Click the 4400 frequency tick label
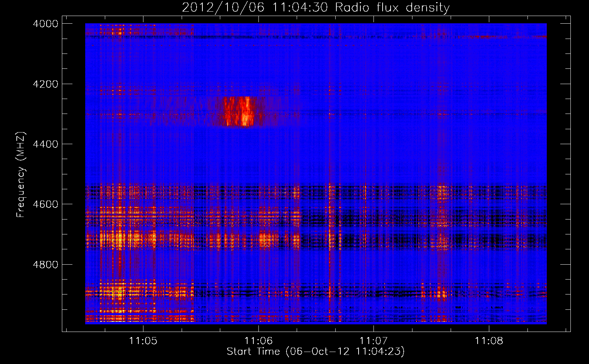 (46, 144)
